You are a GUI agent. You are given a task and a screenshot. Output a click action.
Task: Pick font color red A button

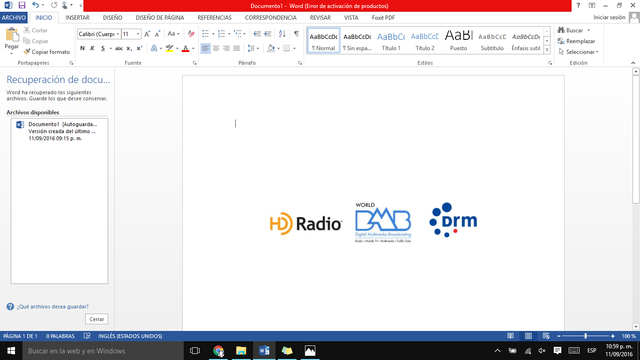[186, 48]
